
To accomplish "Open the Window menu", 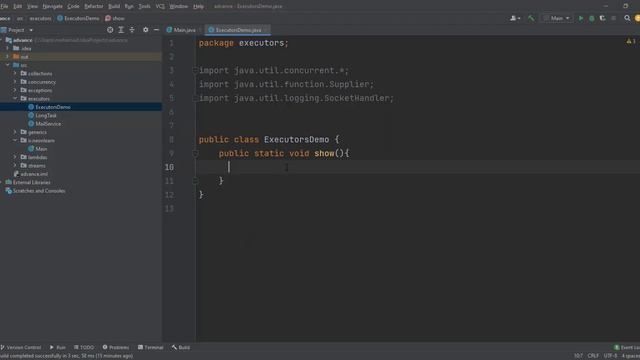I will tap(178, 6).
